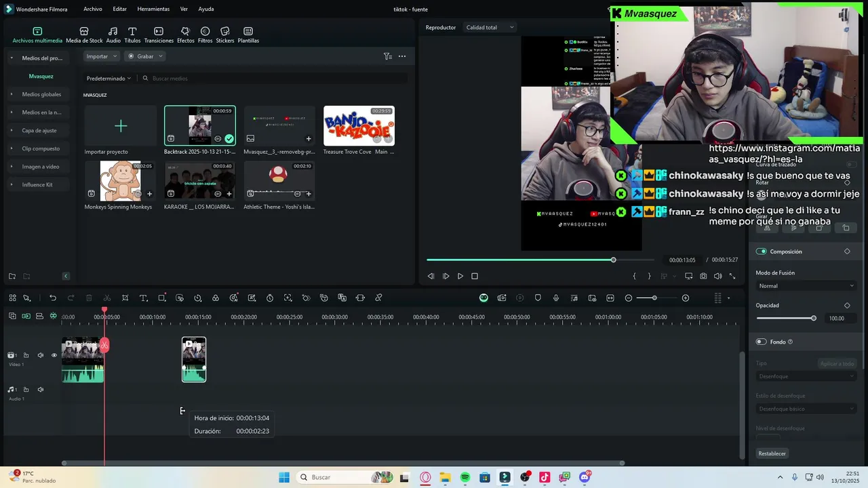
Task: Open the Importar dropdown
Action: pos(102,56)
